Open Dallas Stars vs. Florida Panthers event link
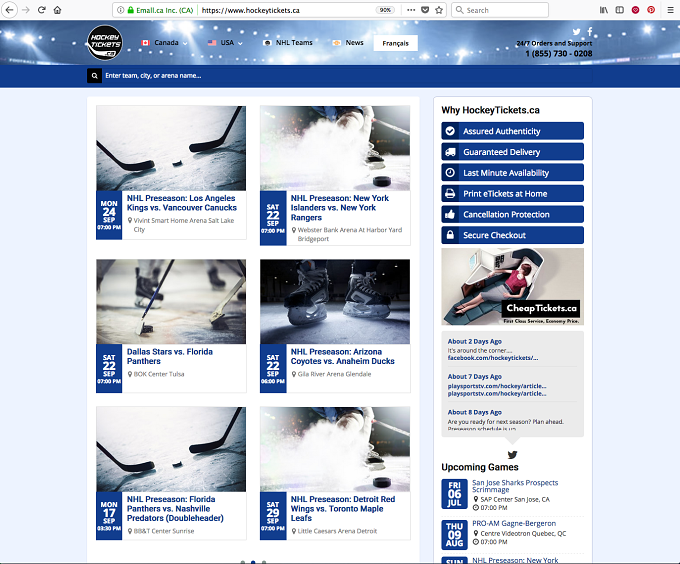 coord(170,356)
